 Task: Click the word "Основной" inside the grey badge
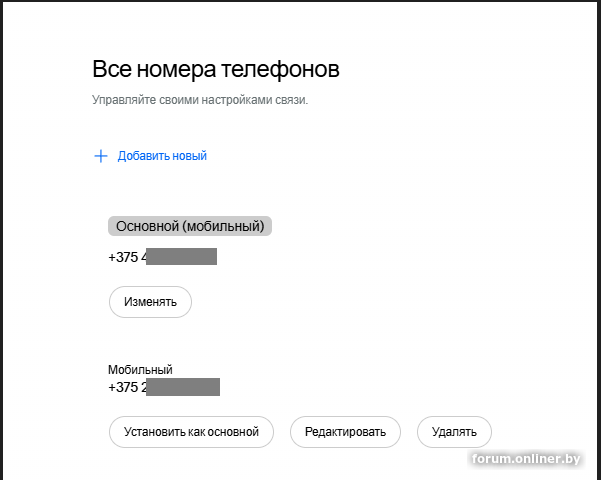tap(148, 226)
